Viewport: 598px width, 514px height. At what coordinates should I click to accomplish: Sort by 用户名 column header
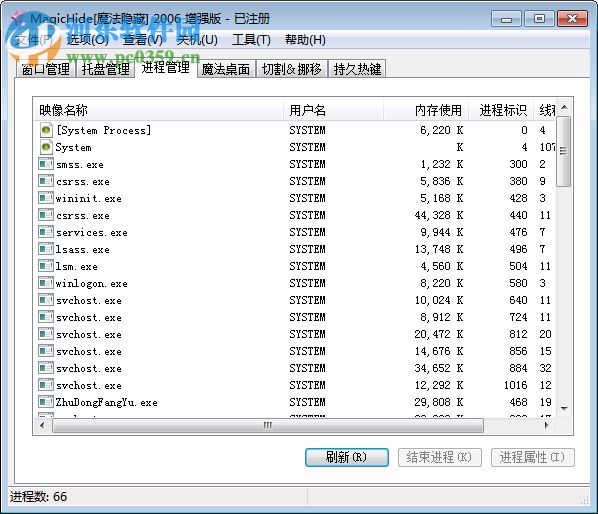[333, 110]
